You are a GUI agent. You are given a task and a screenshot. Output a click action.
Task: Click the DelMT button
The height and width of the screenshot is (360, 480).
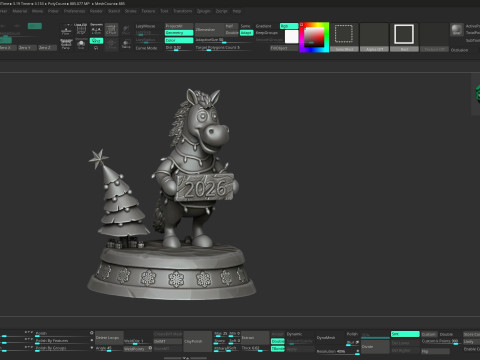point(168,341)
